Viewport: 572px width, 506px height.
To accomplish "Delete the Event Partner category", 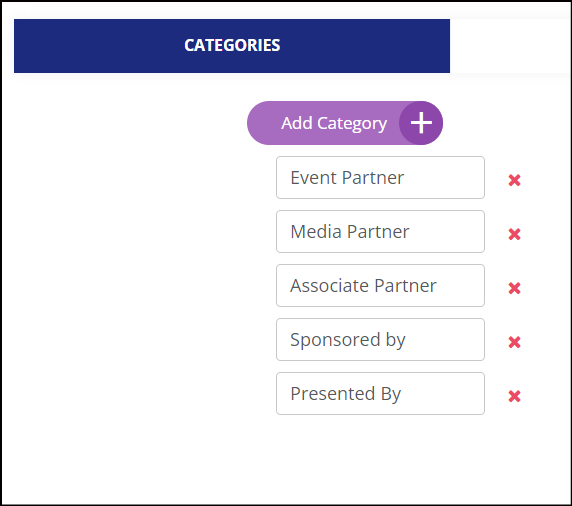I will [514, 180].
